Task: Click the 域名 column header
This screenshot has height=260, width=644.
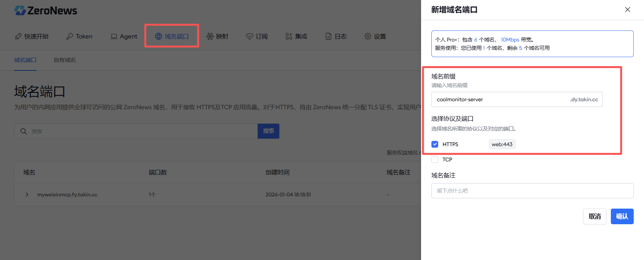Action: tap(29, 172)
